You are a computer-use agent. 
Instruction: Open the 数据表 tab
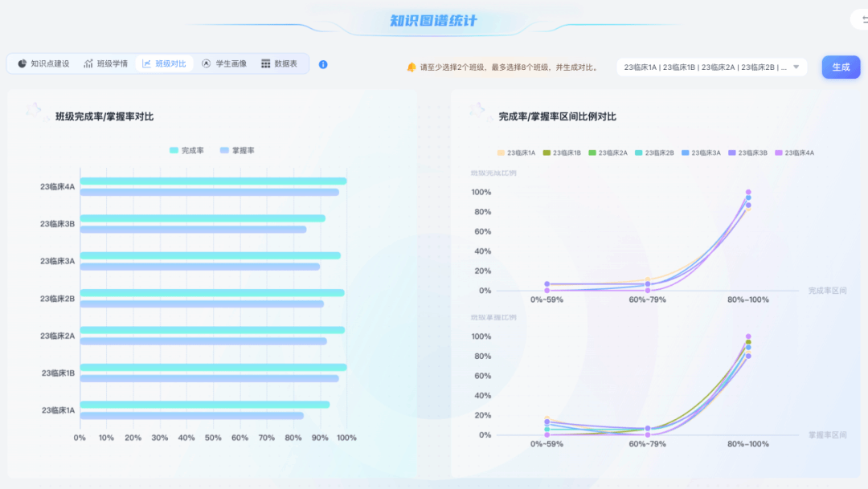point(285,63)
